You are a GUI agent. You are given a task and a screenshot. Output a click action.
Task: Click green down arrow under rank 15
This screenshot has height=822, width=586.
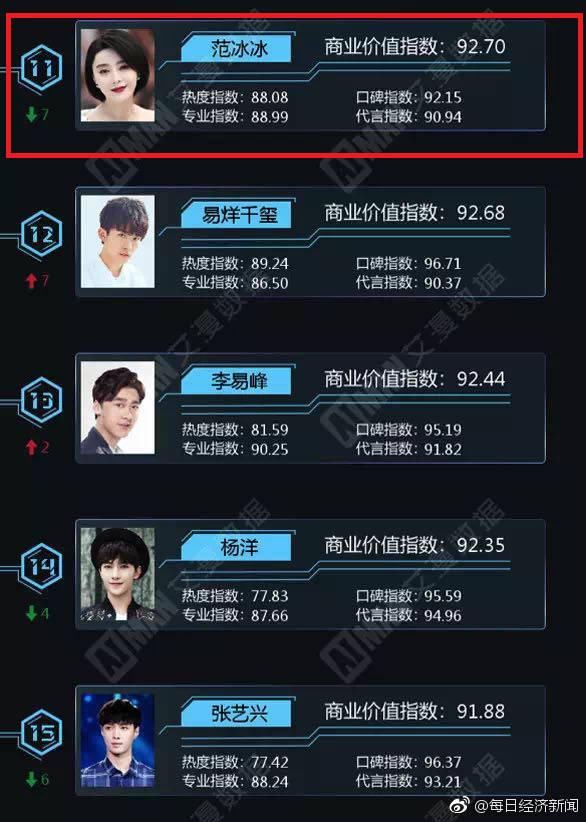pos(31,779)
